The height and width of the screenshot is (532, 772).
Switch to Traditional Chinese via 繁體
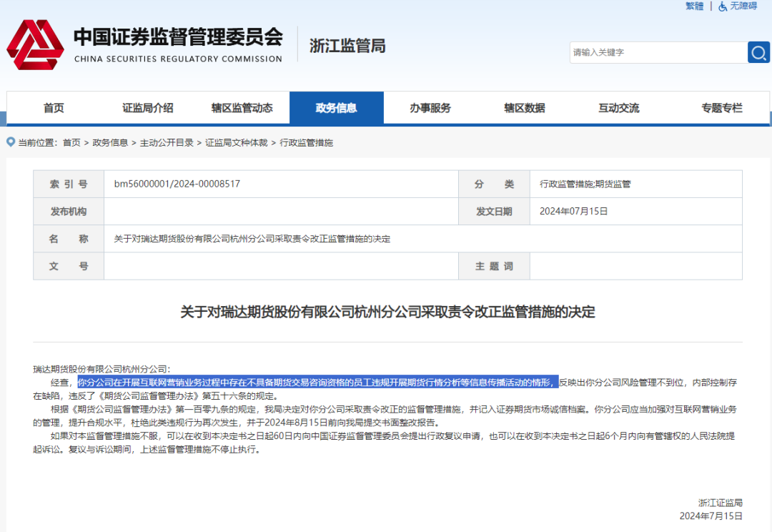click(x=695, y=6)
